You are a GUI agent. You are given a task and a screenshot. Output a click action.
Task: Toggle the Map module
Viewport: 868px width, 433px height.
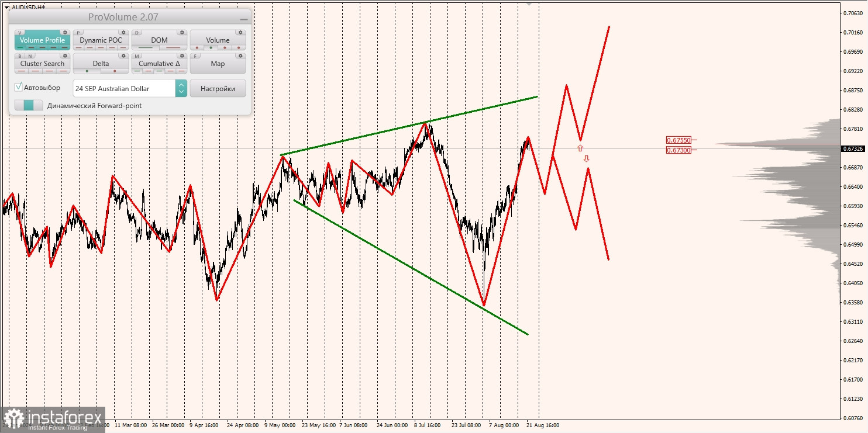click(x=218, y=63)
